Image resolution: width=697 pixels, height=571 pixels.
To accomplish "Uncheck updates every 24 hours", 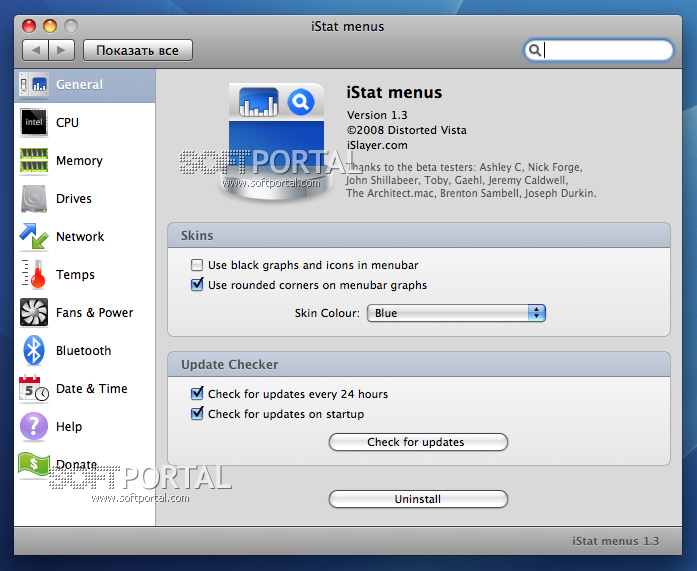I will [197, 394].
